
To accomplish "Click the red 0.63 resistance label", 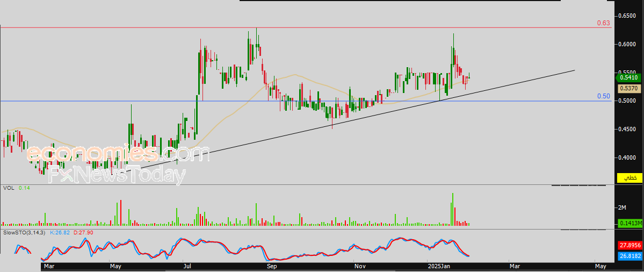I will [603, 23].
